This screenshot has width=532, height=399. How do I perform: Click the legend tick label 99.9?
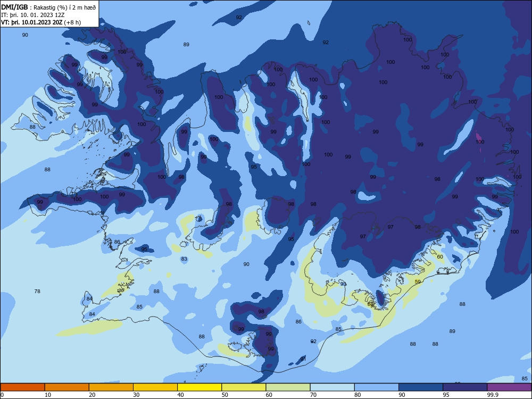tap(492, 395)
